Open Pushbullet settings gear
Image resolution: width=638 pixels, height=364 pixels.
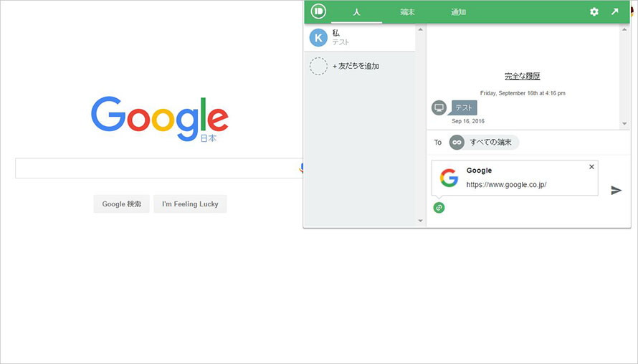tap(594, 11)
